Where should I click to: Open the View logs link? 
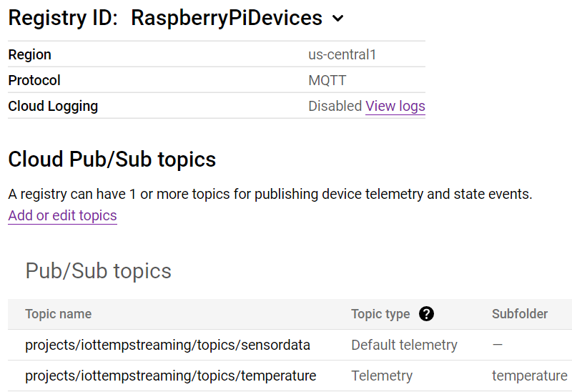click(x=395, y=106)
